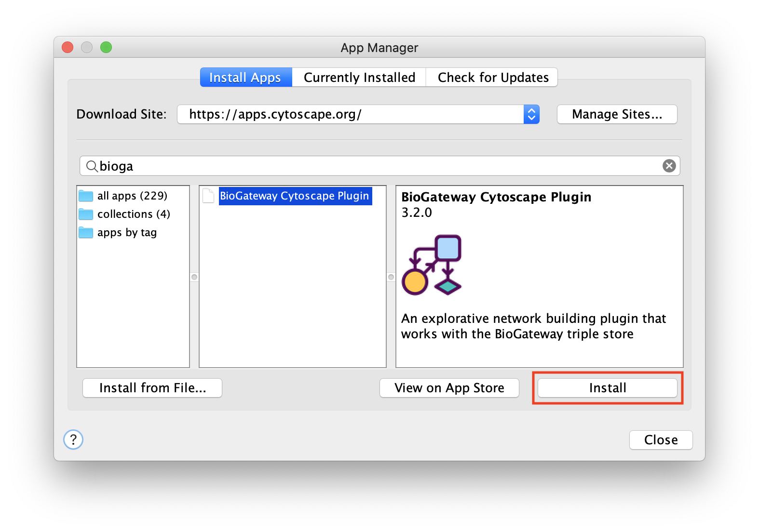Click the BioGateway plugin logo image
Viewport: 759px width, 532px height.
pos(432,265)
